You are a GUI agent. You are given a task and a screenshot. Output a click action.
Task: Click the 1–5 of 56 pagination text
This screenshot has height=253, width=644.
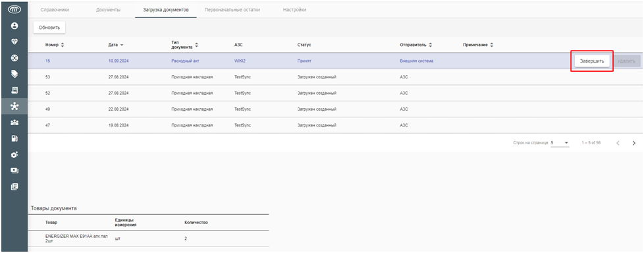click(591, 143)
